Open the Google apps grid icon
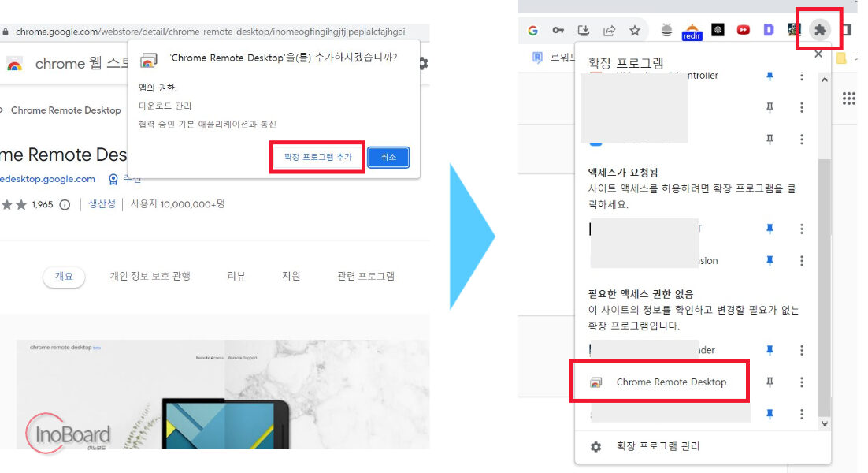868x473 pixels. (x=848, y=99)
